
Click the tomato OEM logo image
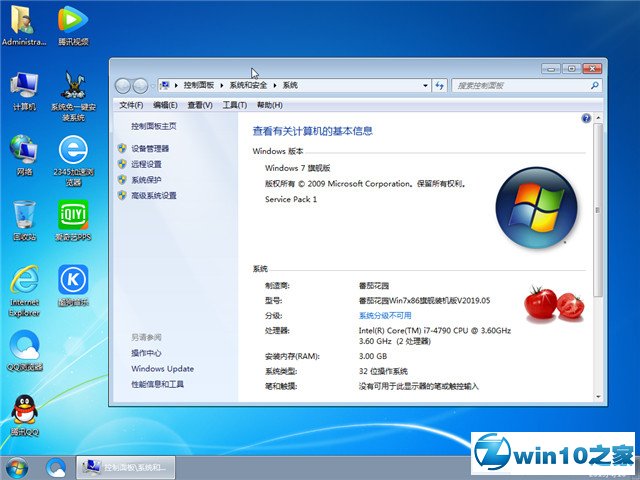pyautogui.click(x=554, y=303)
